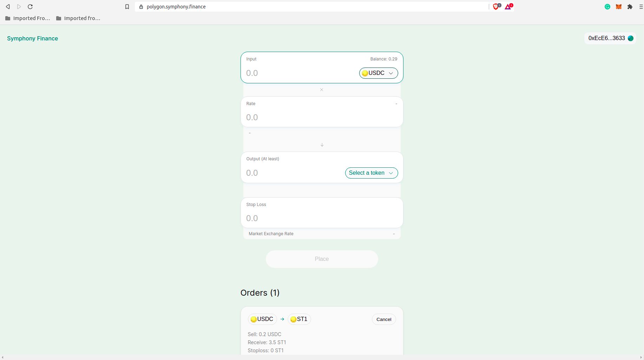Click Stoploss: 0 ST1 text
The width and height of the screenshot is (644, 360).
pyautogui.click(x=266, y=351)
